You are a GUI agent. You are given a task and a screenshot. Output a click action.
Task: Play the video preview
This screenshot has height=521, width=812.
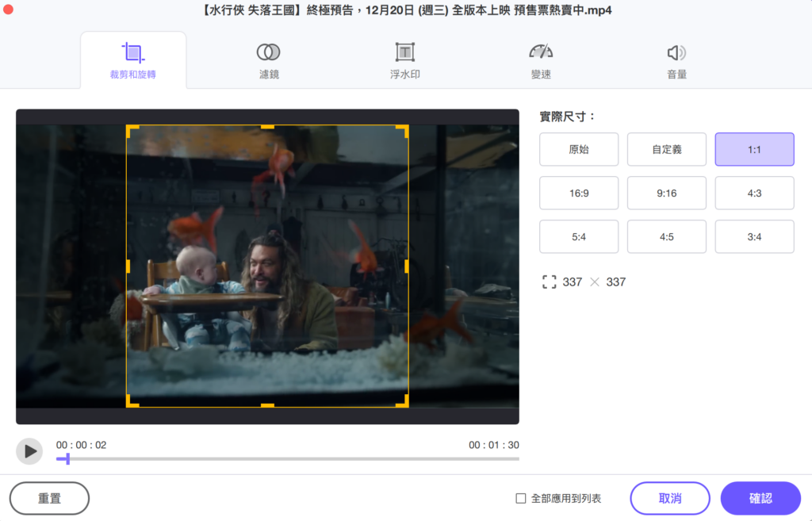[x=29, y=451]
